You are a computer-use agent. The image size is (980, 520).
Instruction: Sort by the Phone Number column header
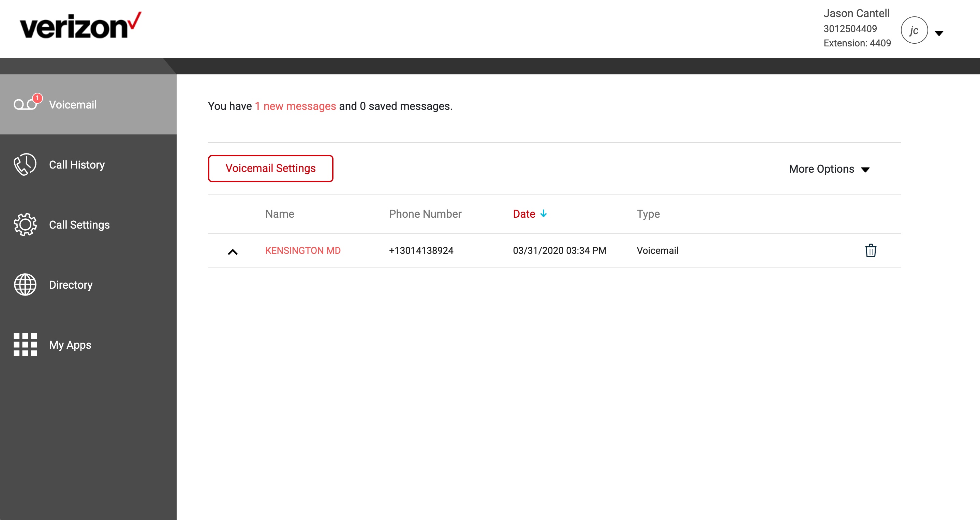point(425,214)
